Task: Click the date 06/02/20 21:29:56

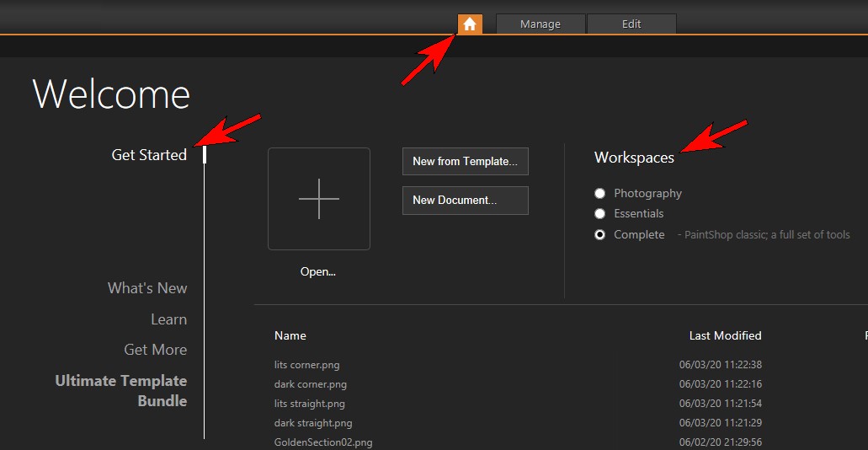Action: (721, 442)
